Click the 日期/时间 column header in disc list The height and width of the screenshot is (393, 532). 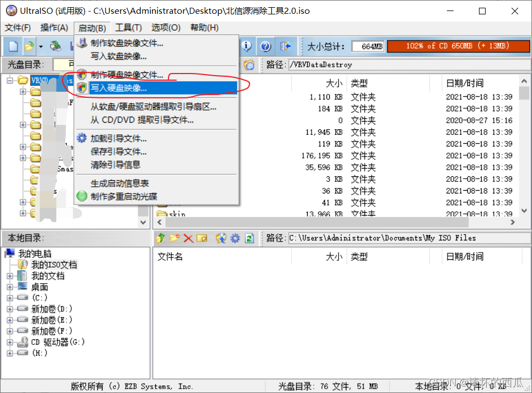click(x=465, y=83)
